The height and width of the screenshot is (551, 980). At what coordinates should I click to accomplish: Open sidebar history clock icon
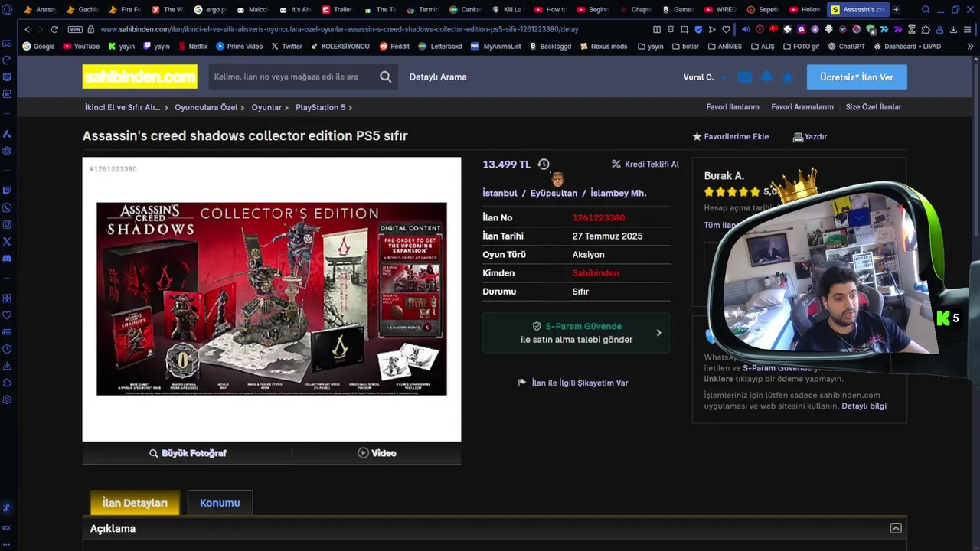7,349
